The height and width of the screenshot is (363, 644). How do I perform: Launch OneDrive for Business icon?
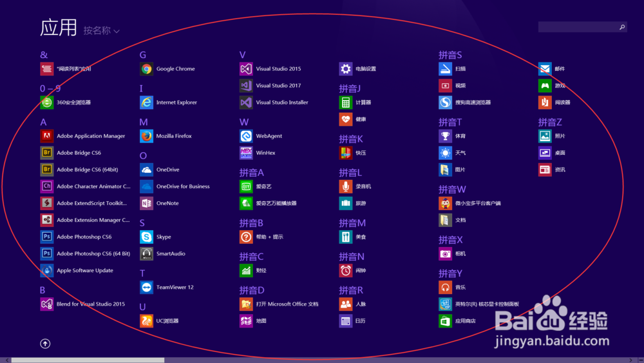[146, 186]
